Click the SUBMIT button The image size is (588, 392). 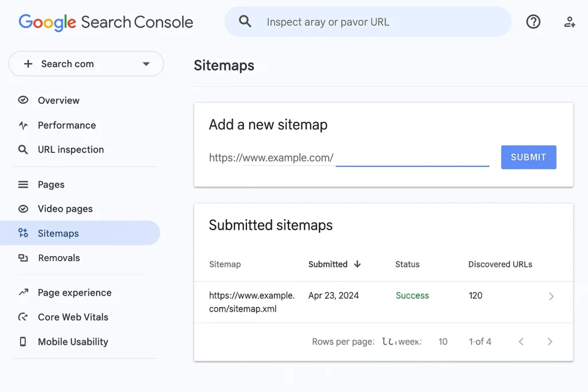click(528, 157)
